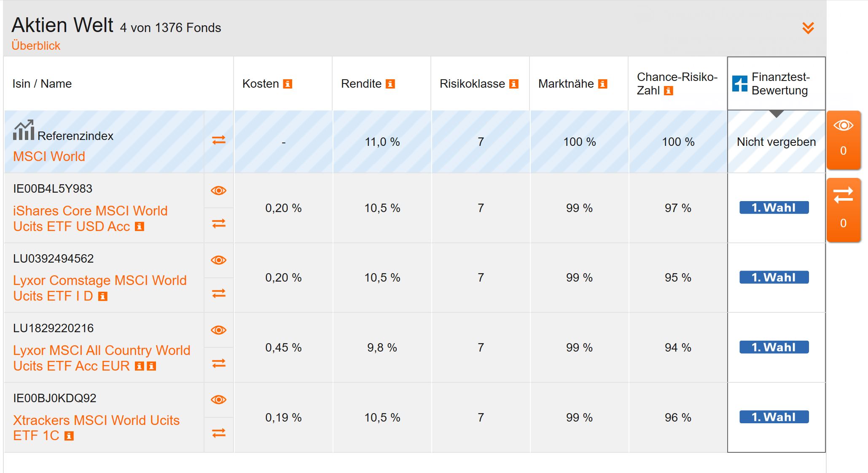Open the orange comparison list side button
868x473 pixels.
click(x=843, y=210)
